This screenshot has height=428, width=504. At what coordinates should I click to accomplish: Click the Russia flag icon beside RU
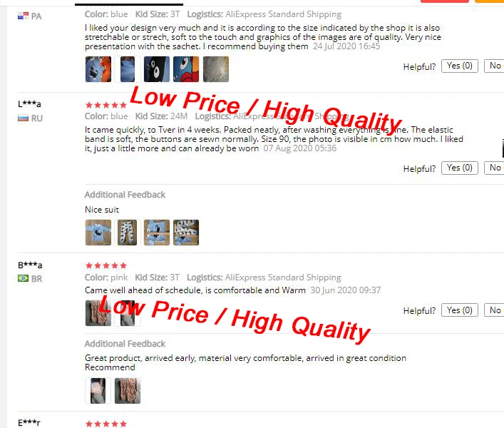click(23, 118)
